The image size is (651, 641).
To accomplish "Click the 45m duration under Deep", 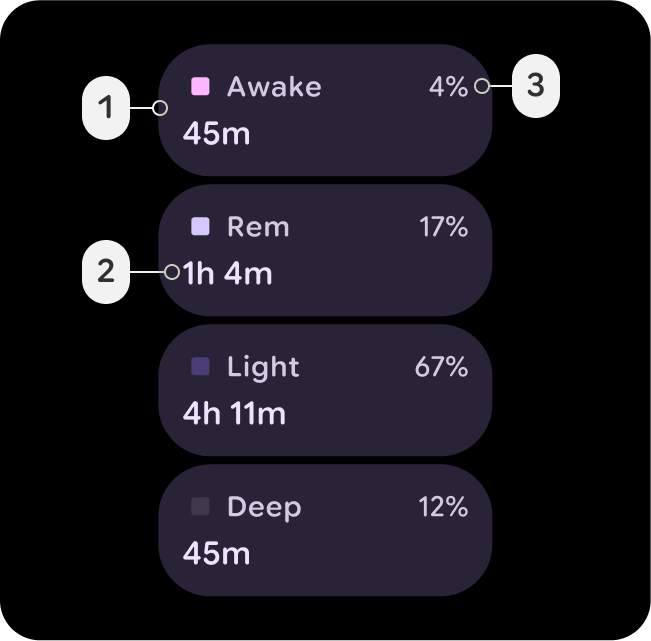I will click(216, 553).
